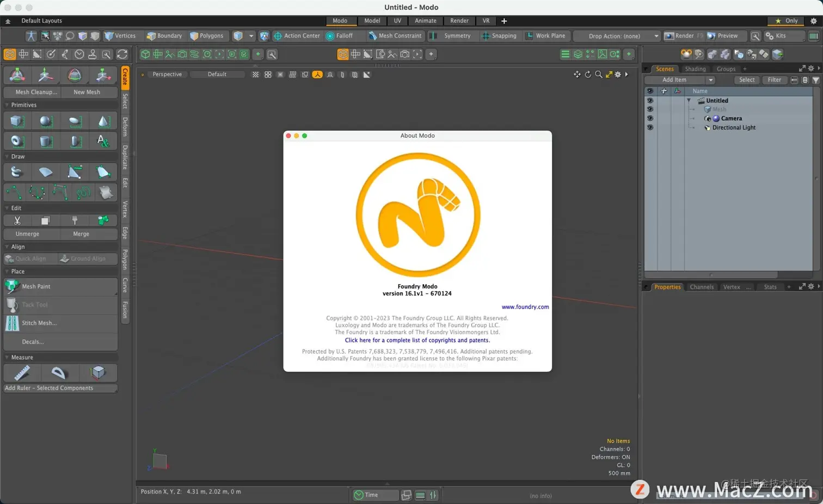
Task: Switch to Model layout tab
Action: (372, 21)
